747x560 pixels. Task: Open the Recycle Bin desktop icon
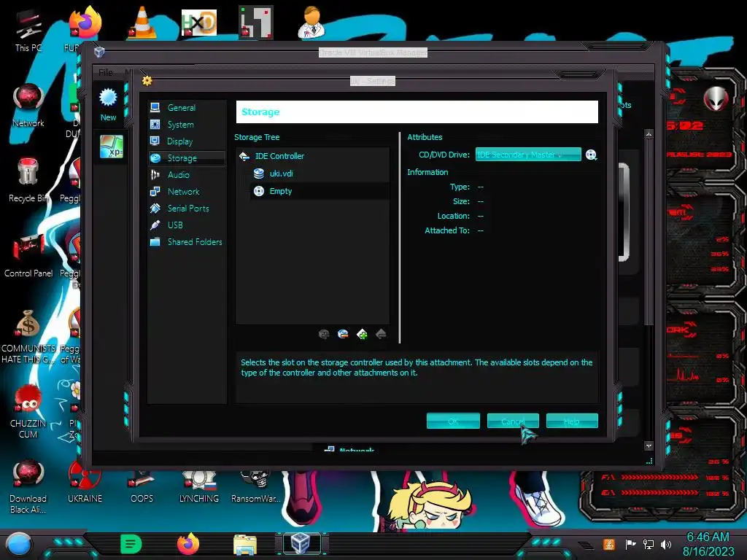[x=28, y=181]
